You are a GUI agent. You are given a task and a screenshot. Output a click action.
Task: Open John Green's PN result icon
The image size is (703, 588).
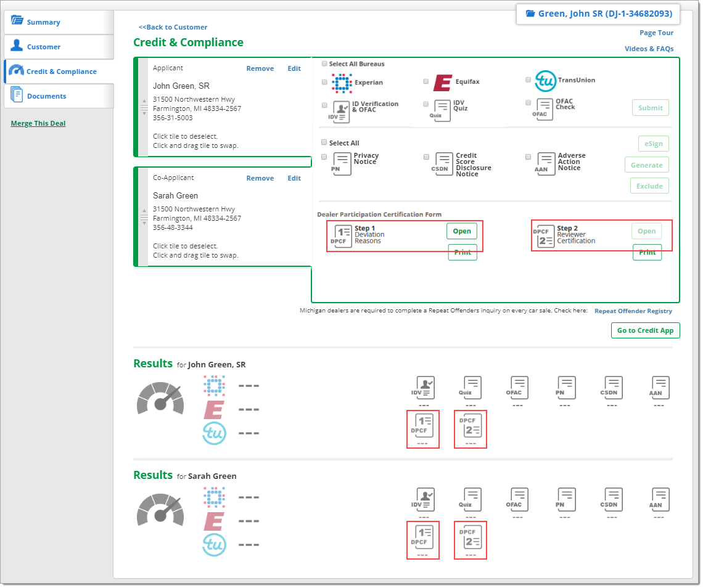565,388
